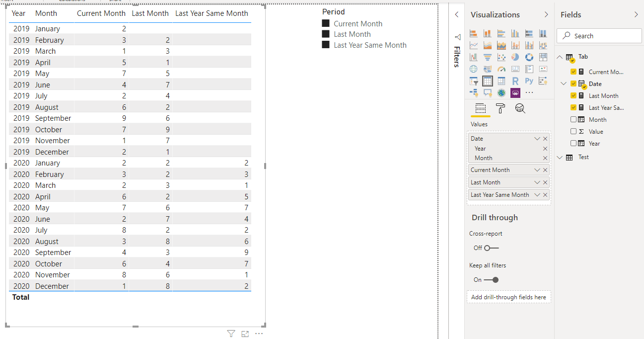This screenshot has height=339, width=644.
Task: Select the Ribbon chart visual
Action: (543, 45)
